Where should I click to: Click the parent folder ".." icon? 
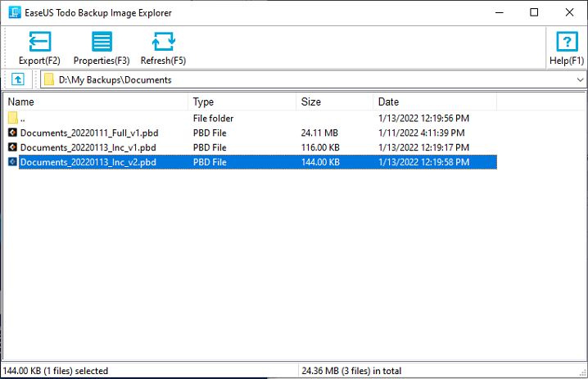click(x=13, y=118)
